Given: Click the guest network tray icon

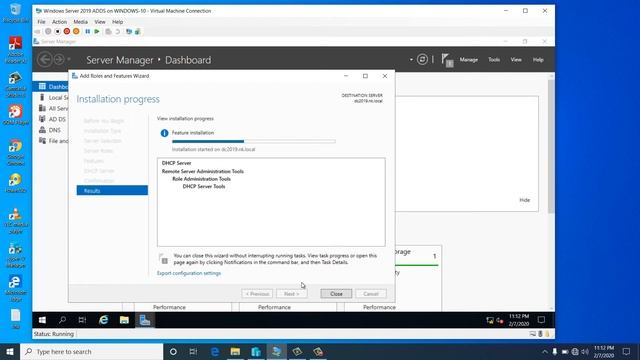Looking at the screenshot, I should [490, 320].
